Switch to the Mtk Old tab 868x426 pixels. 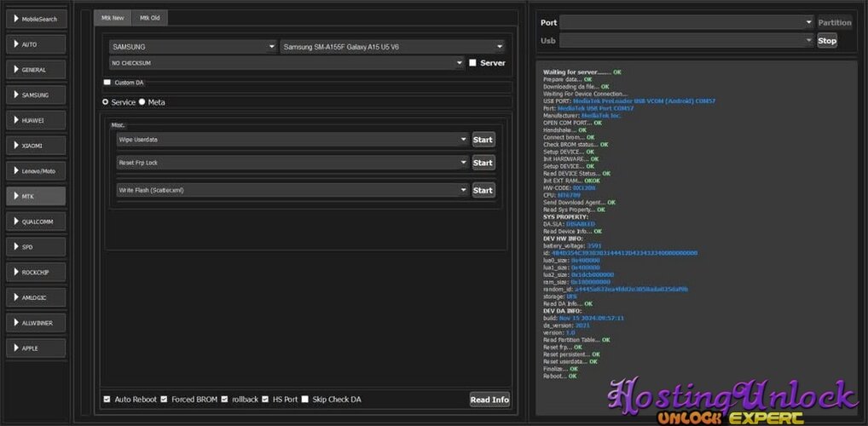point(149,18)
